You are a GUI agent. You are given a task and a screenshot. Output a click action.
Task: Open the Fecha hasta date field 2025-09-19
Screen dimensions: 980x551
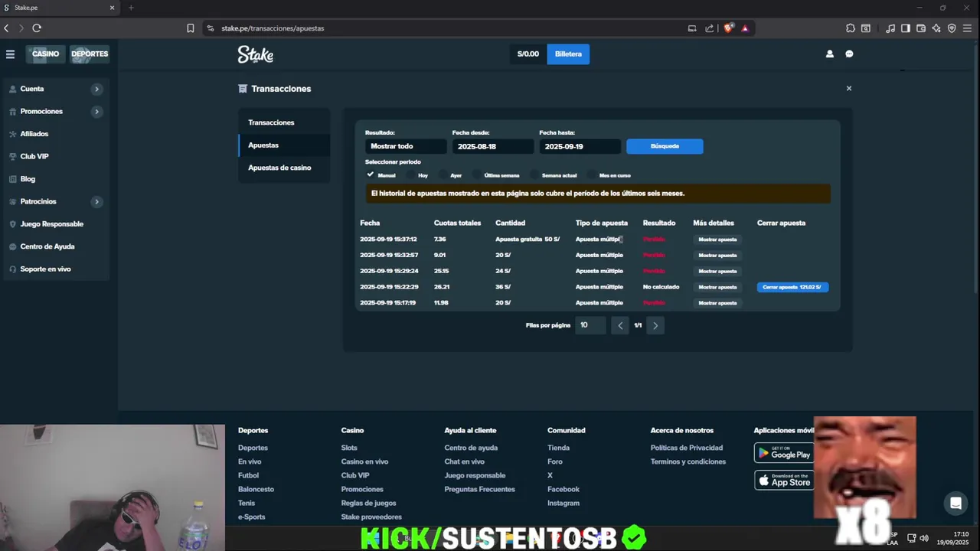pos(580,146)
